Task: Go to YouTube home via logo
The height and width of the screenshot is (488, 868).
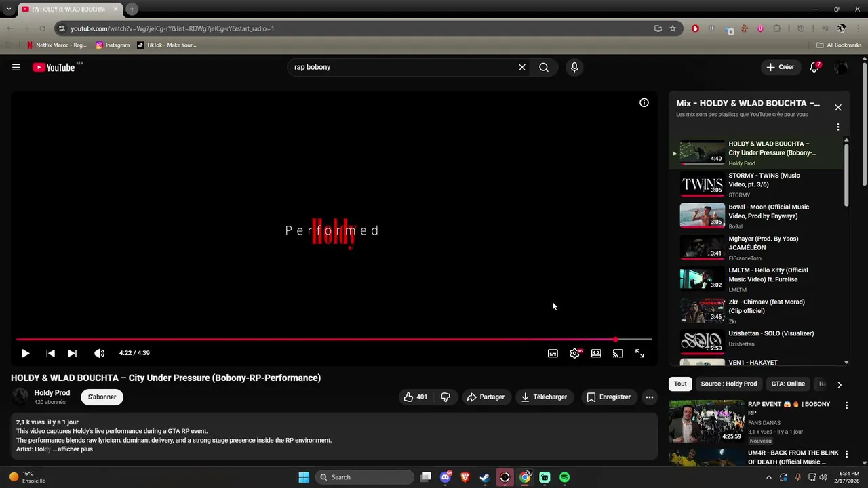Action: 54,67
